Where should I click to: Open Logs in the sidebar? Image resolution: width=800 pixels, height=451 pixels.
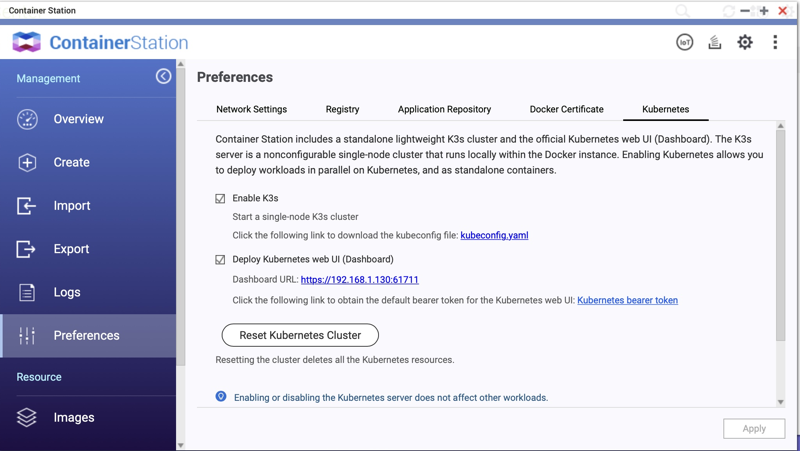click(88, 292)
